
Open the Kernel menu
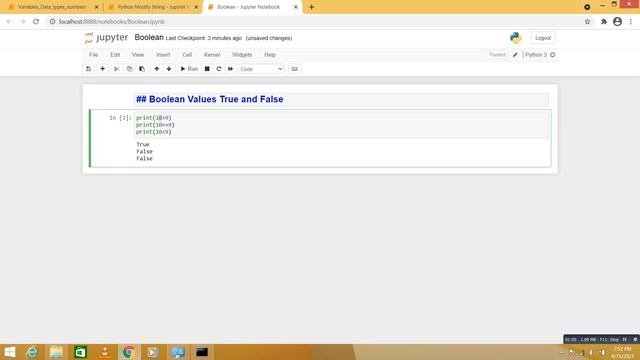point(212,55)
